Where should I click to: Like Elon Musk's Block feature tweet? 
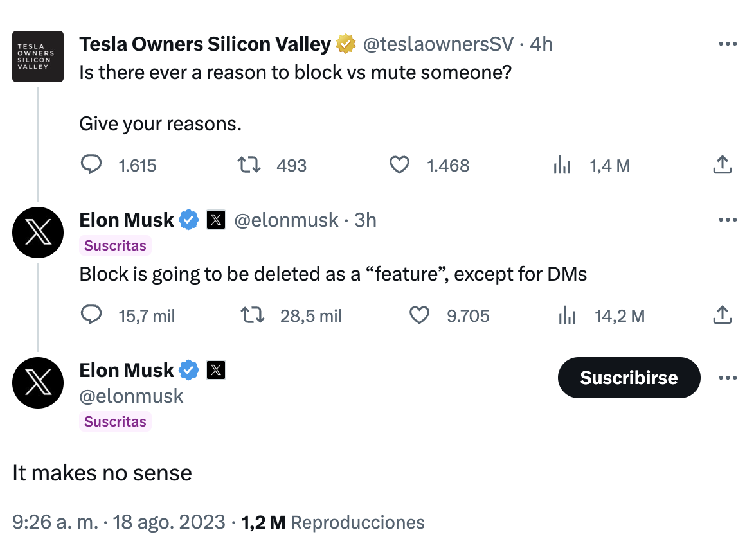419,315
